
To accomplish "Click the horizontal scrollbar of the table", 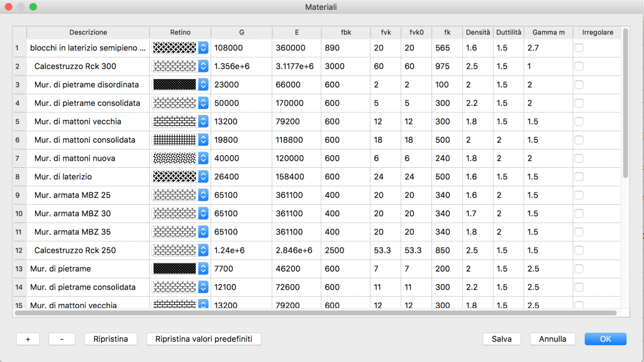I will tap(316, 313).
